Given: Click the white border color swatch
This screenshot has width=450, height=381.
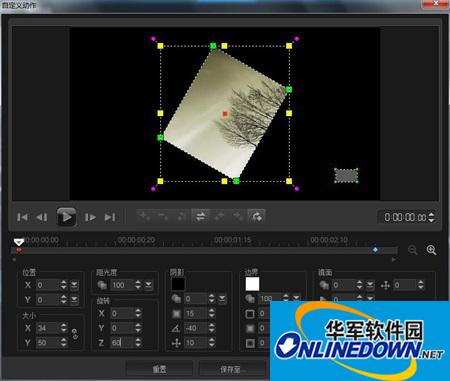Looking at the screenshot, I should click(x=252, y=284).
